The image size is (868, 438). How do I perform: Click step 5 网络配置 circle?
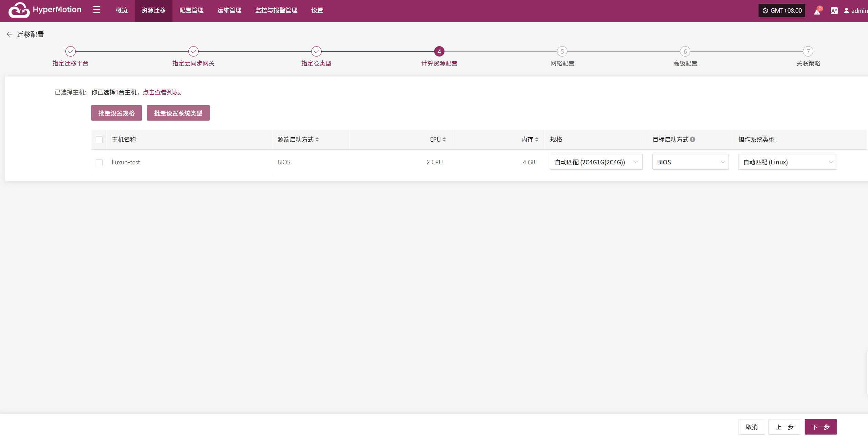tap(562, 51)
